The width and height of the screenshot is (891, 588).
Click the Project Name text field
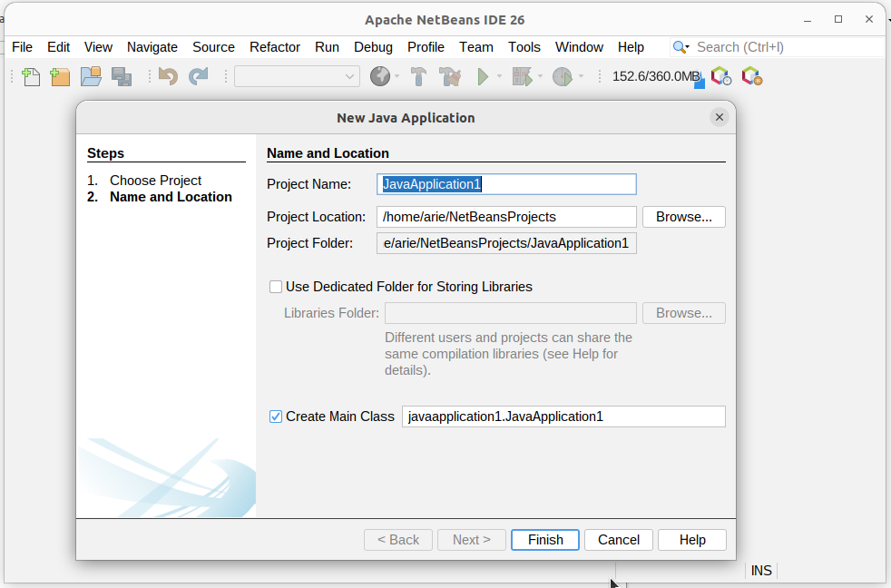506,184
